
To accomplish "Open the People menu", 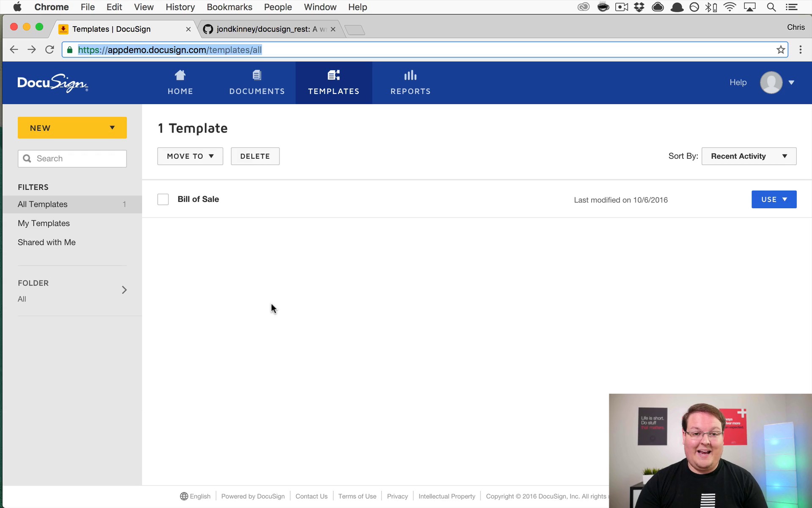I will click(x=278, y=7).
